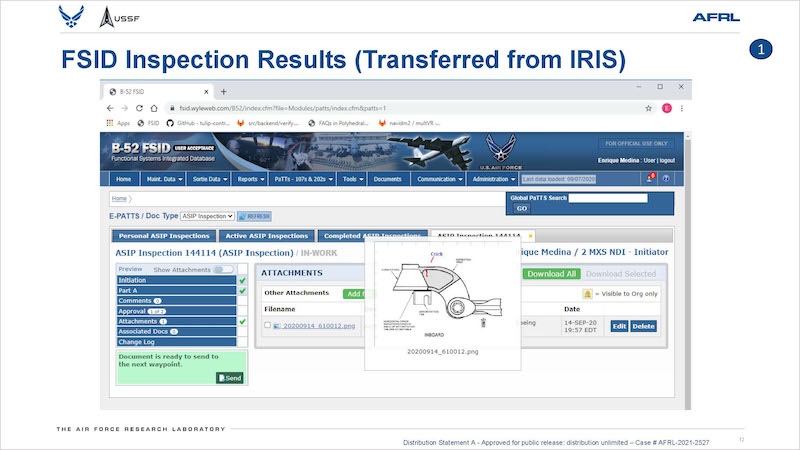Open the pink profile avatar menu
Viewport: 800px width, 450px height.
pyautogui.click(x=667, y=108)
